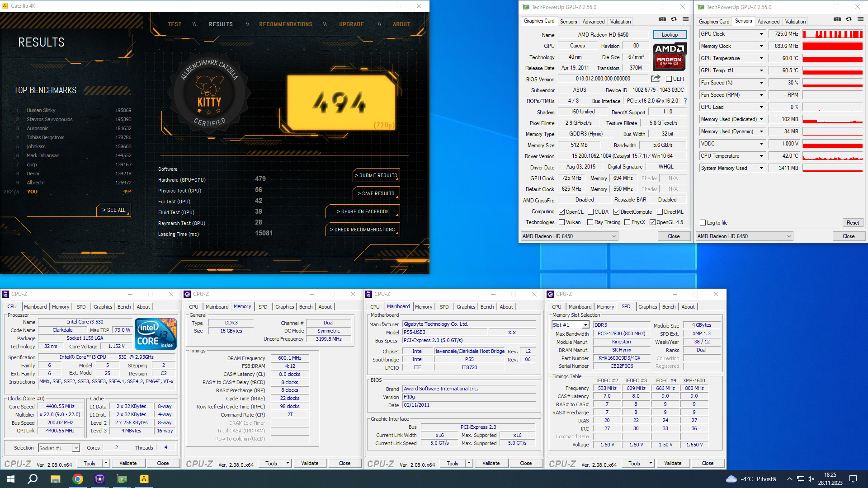Enable Log to file checkbox
The image size is (868, 488).
[x=703, y=223]
